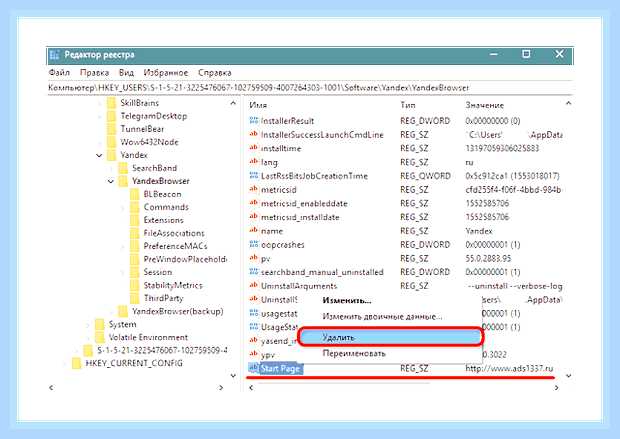Expand the Session subkey
Image resolution: width=620 pixels, height=439 pixels.
[123, 273]
